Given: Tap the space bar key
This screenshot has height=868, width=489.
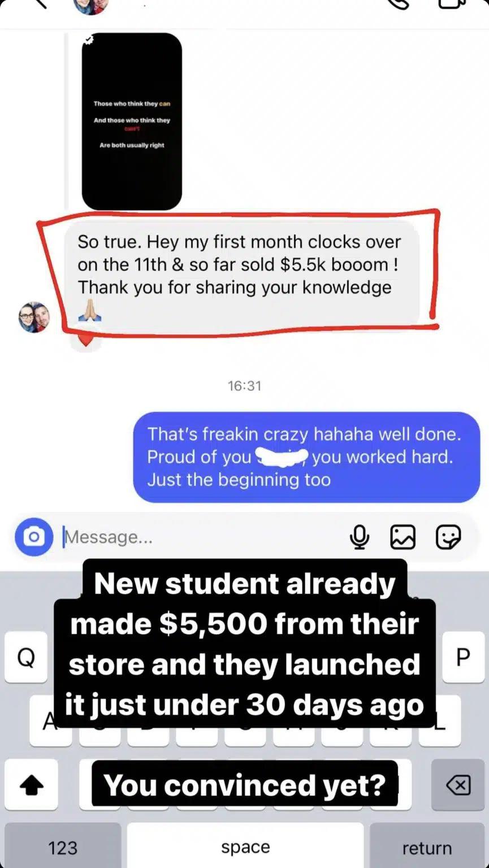Looking at the screenshot, I should (245, 847).
